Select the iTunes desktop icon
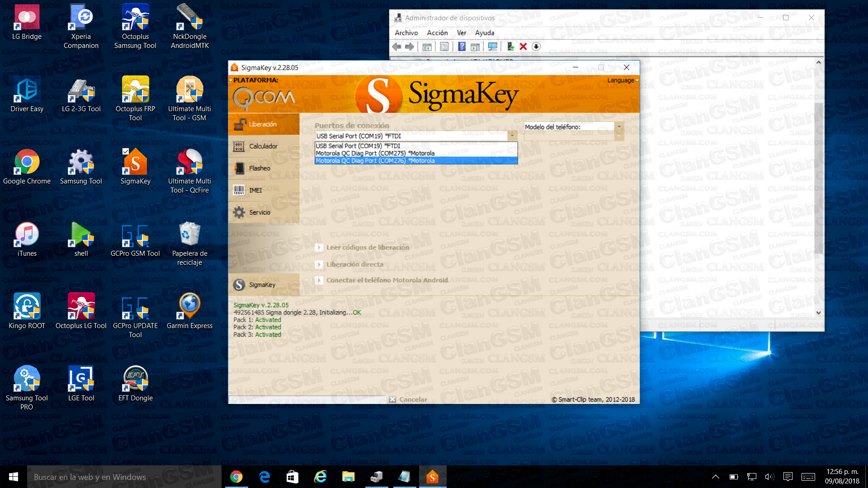This screenshot has height=488, width=868. coord(27,239)
